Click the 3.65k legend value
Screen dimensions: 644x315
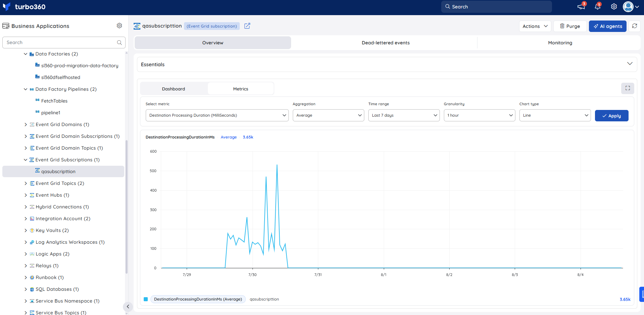[x=625, y=299]
